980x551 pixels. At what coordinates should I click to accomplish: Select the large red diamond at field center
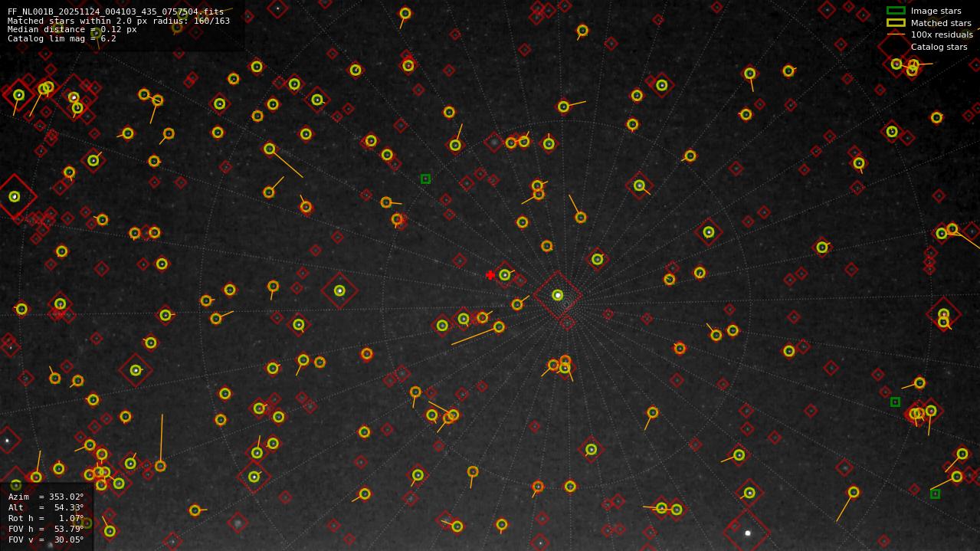(x=559, y=297)
